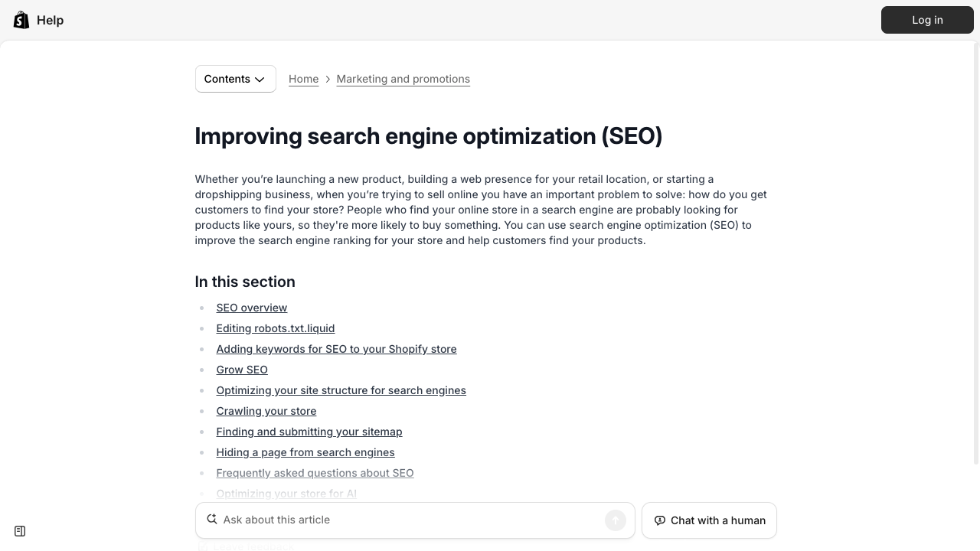Open the Marketing and promotions breadcrumb
The width and height of the screenshot is (980, 551).
[x=403, y=79]
